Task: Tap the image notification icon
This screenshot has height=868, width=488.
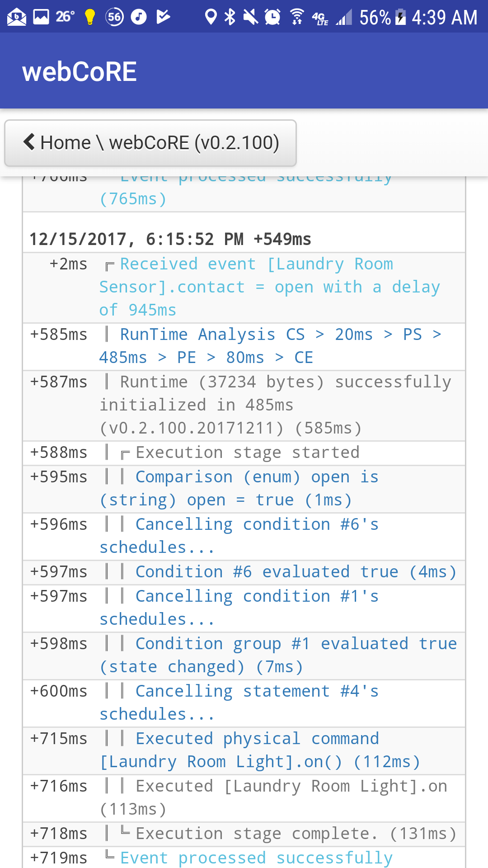Action: (41, 17)
